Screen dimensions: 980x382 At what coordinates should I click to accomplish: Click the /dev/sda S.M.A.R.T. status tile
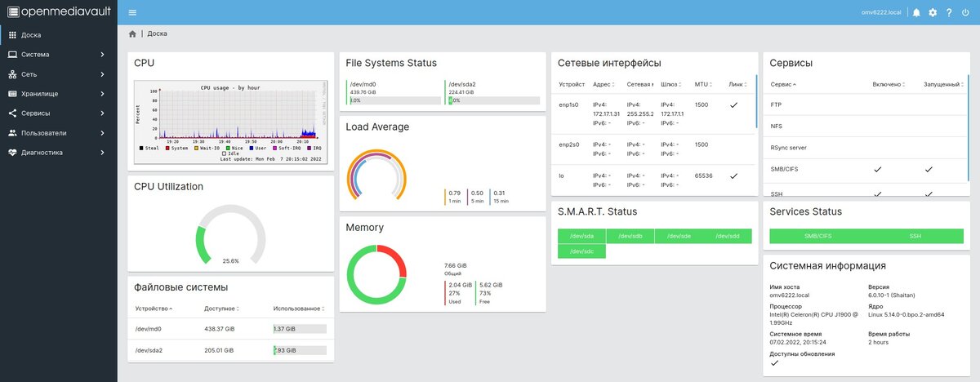(581, 236)
